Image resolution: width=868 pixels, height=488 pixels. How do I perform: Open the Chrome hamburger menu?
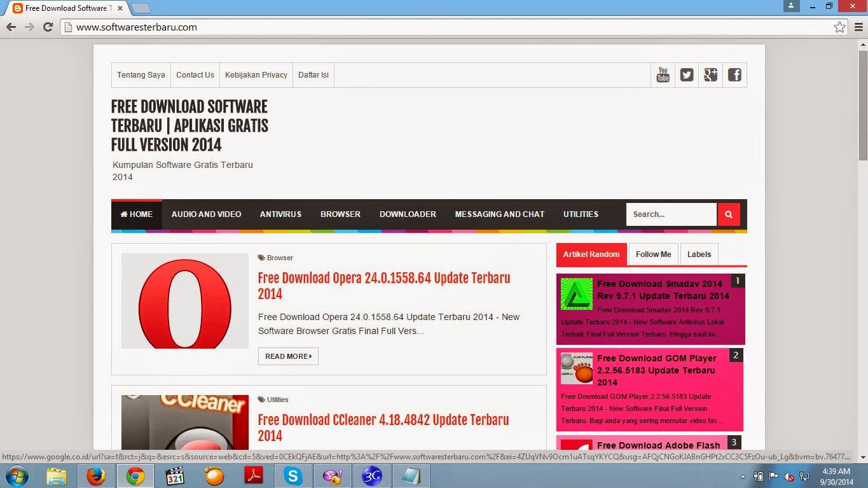coord(857,27)
